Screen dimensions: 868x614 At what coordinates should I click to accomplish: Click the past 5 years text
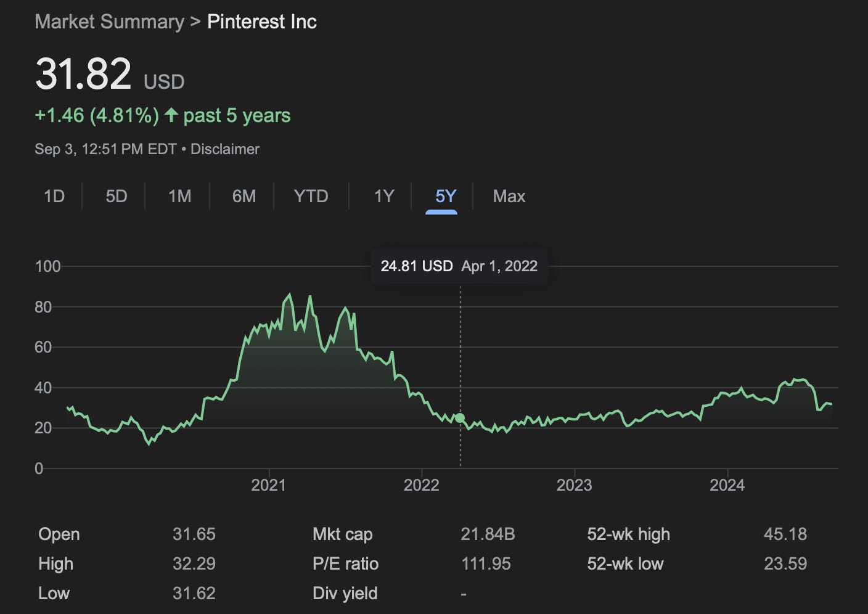click(x=237, y=115)
